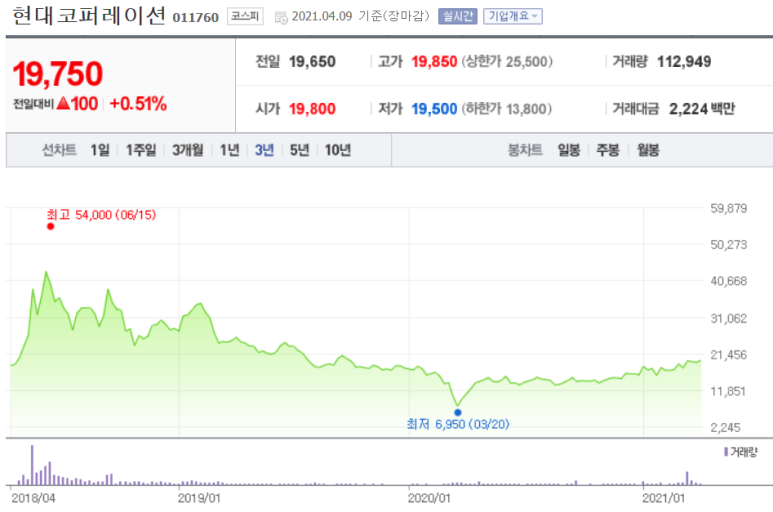Viewport: 773px width, 512px height.
Task: Select the 1주일 line chart tab
Action: pos(141,150)
